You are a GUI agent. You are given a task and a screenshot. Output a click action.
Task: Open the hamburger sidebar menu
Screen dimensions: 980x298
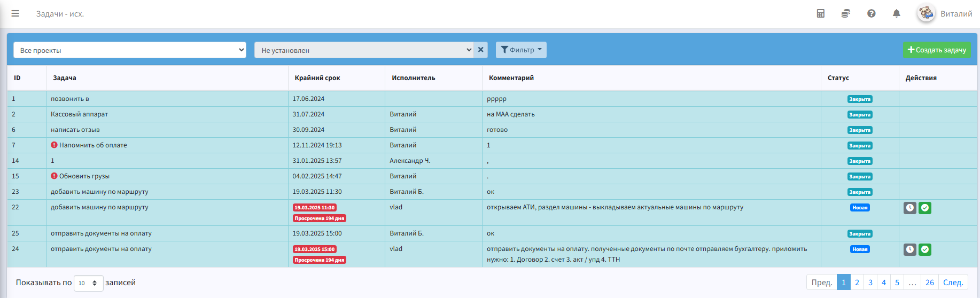tap(15, 14)
